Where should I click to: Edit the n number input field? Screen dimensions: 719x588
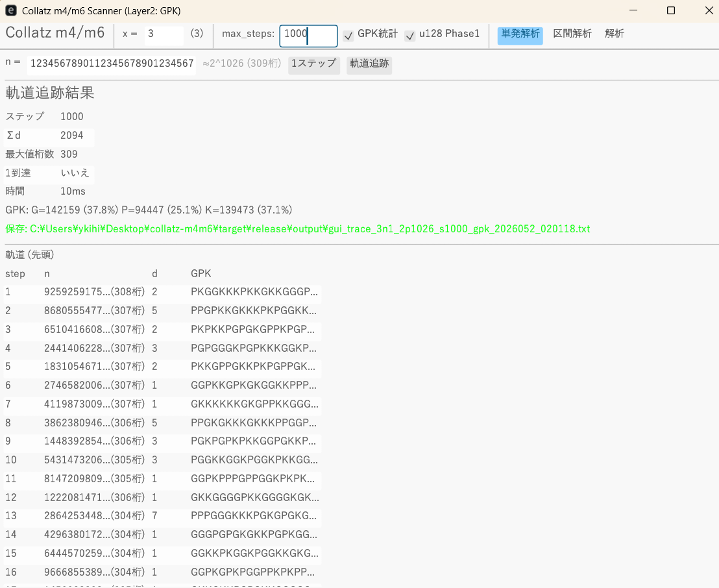click(x=112, y=64)
